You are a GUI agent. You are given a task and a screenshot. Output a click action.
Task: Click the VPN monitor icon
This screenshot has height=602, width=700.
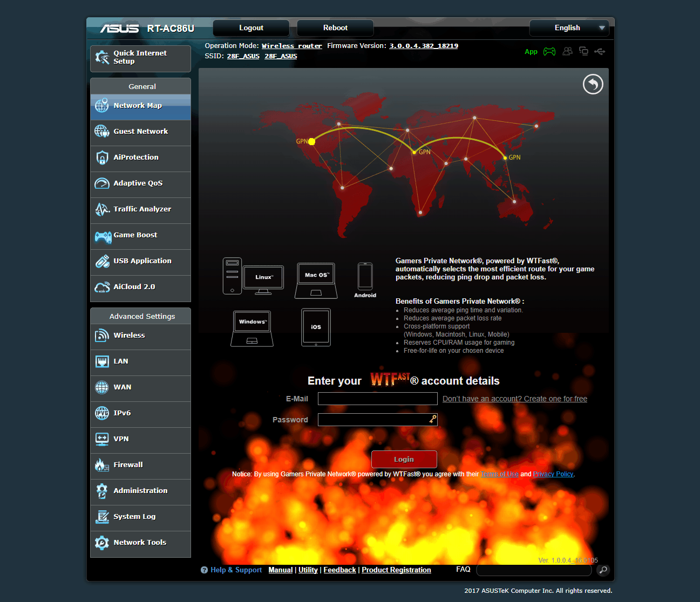tap(102, 439)
